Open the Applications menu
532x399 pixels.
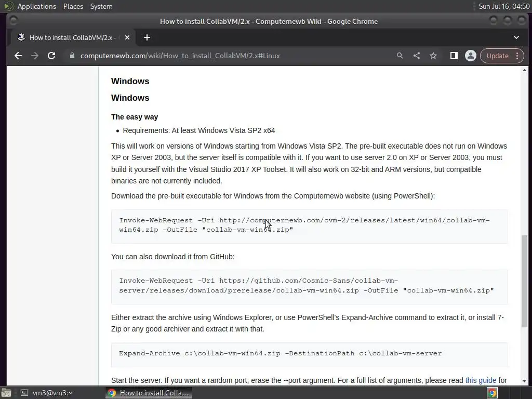click(37, 6)
